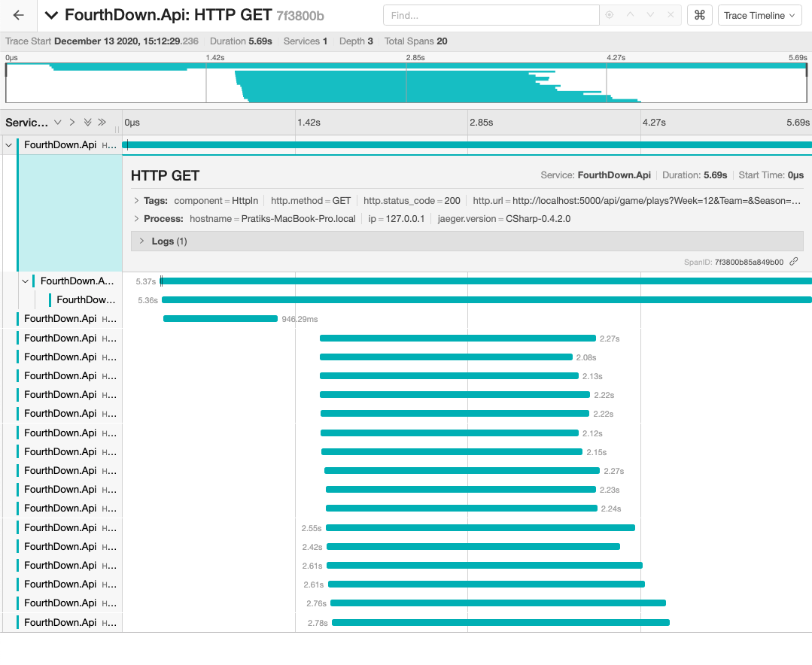
Task: Click the 2.12s span bar
Action: [449, 433]
